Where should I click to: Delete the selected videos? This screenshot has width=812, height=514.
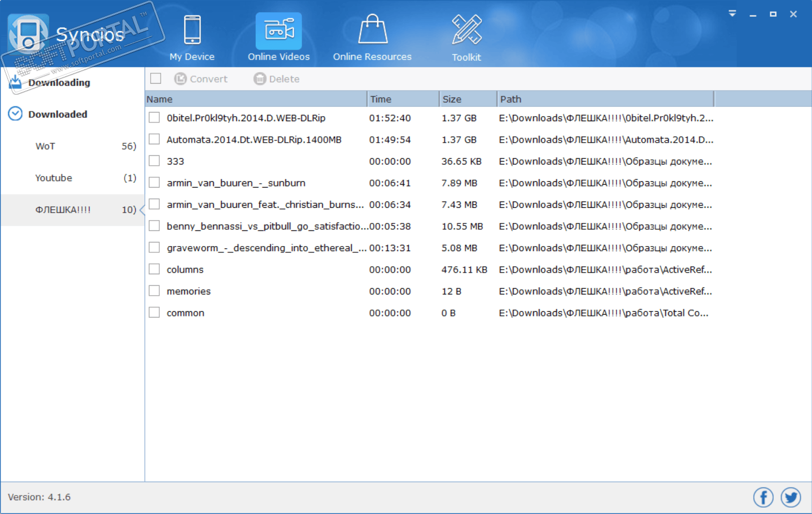pos(277,79)
